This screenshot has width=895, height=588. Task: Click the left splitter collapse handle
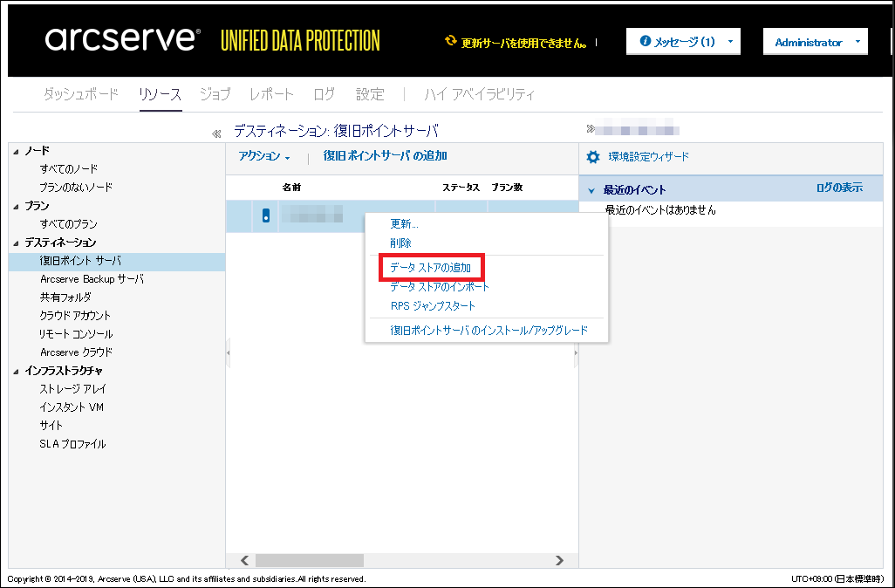click(x=228, y=352)
